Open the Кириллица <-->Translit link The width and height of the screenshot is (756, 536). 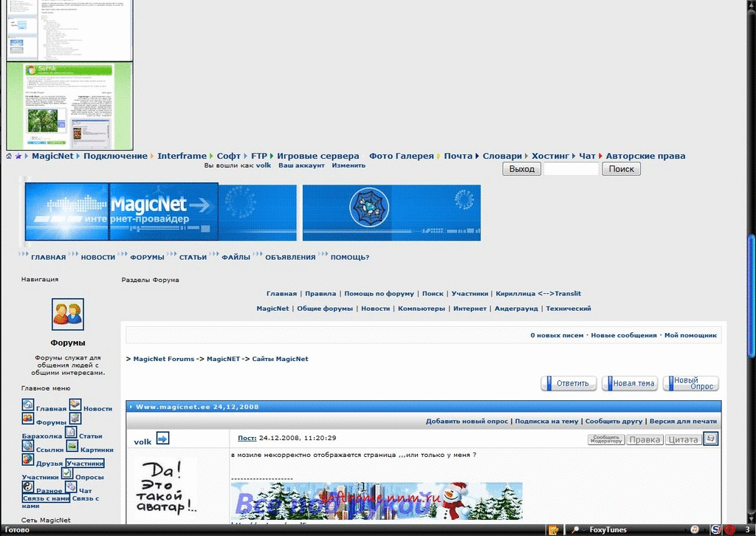click(x=538, y=294)
